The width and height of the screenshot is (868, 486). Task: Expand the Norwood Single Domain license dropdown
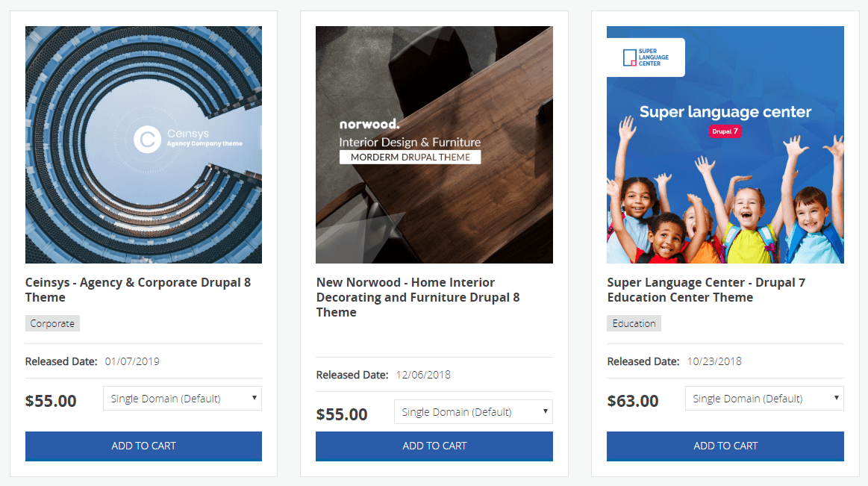coord(473,412)
